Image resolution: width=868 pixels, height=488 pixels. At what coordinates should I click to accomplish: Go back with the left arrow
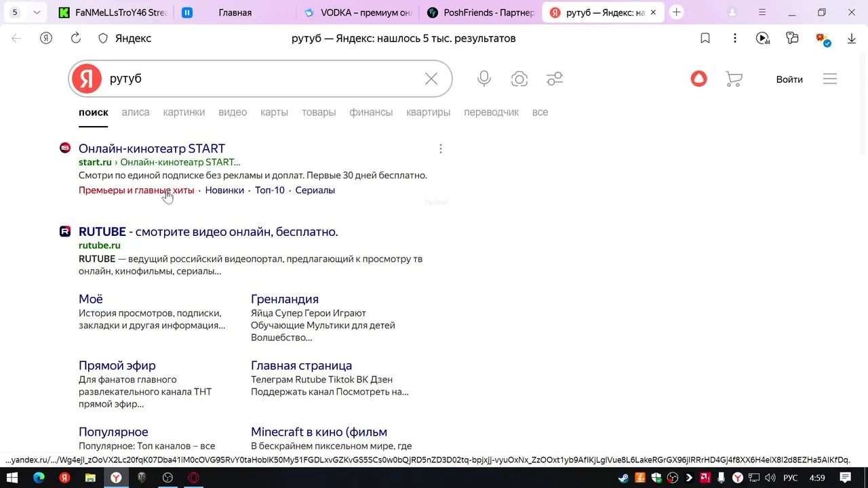pos(16,39)
